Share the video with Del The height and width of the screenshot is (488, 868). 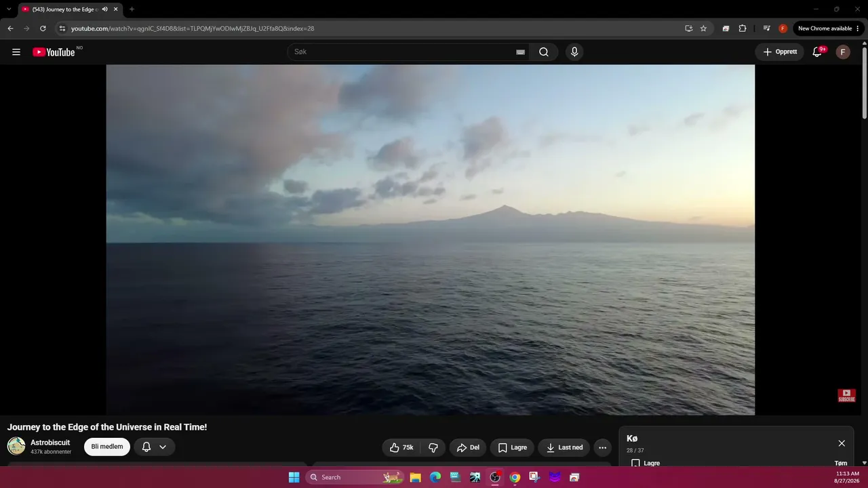(x=468, y=447)
